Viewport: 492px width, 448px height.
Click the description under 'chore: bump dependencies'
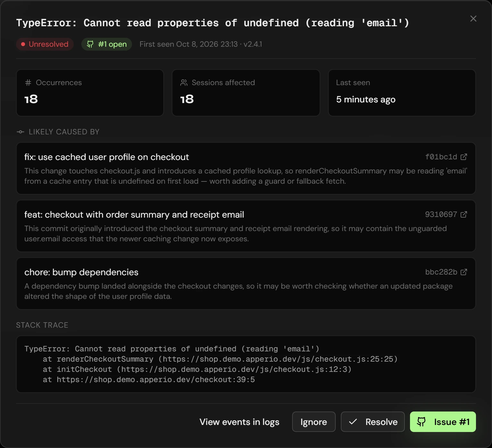click(238, 291)
